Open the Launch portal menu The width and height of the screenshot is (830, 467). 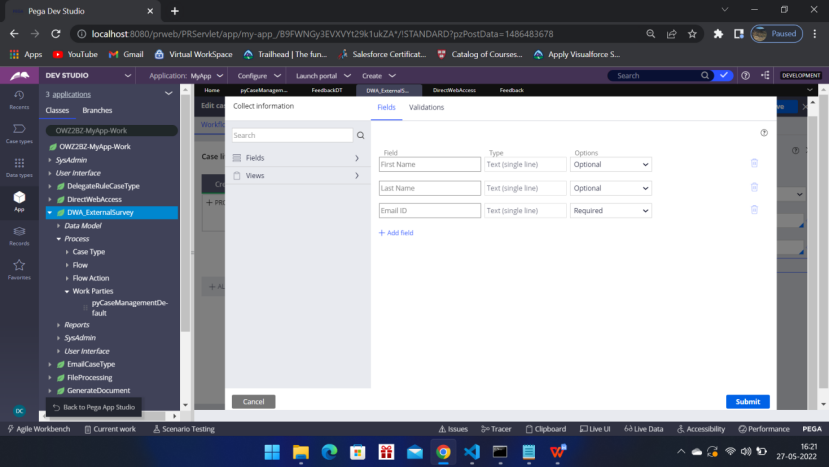click(323, 76)
